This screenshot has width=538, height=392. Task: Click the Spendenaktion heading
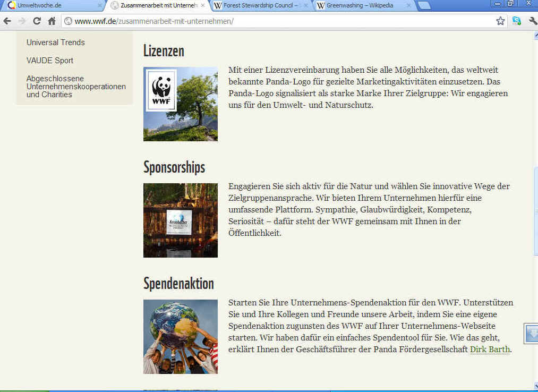[x=179, y=284]
